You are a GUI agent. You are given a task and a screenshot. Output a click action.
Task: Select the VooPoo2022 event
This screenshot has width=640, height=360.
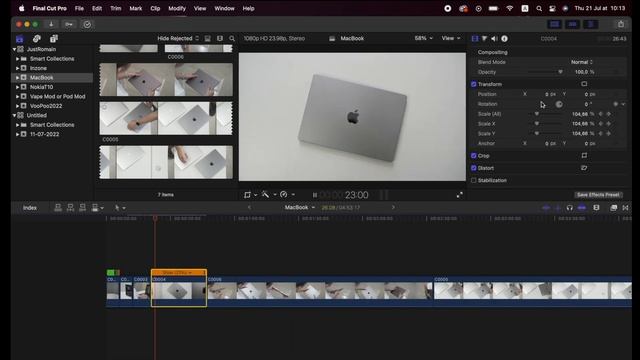pos(52,106)
